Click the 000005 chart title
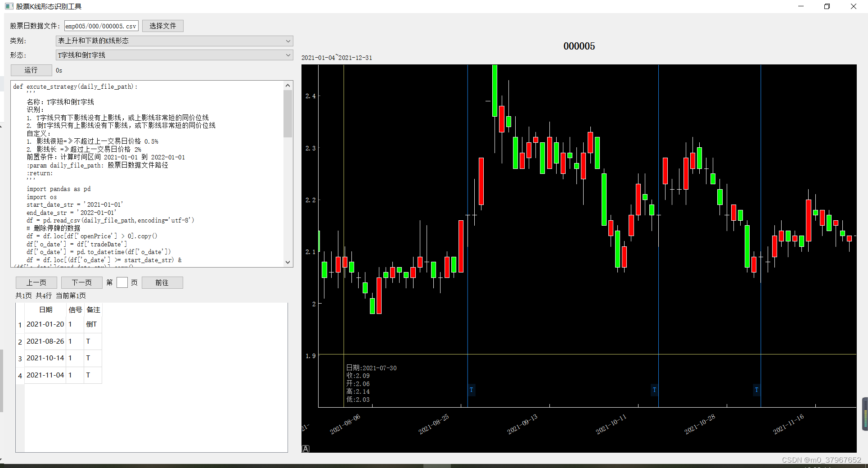This screenshot has width=868, height=468. click(579, 46)
